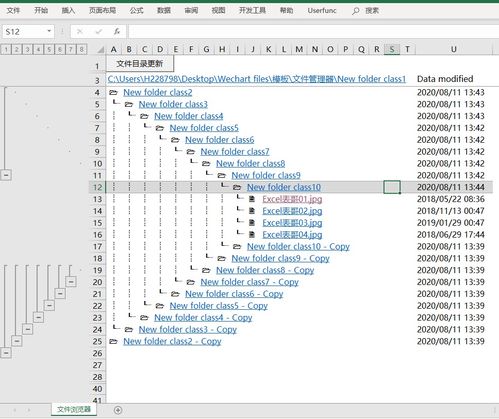Click folder icon beside New folder class2
The image size is (499, 419).
pos(113,92)
